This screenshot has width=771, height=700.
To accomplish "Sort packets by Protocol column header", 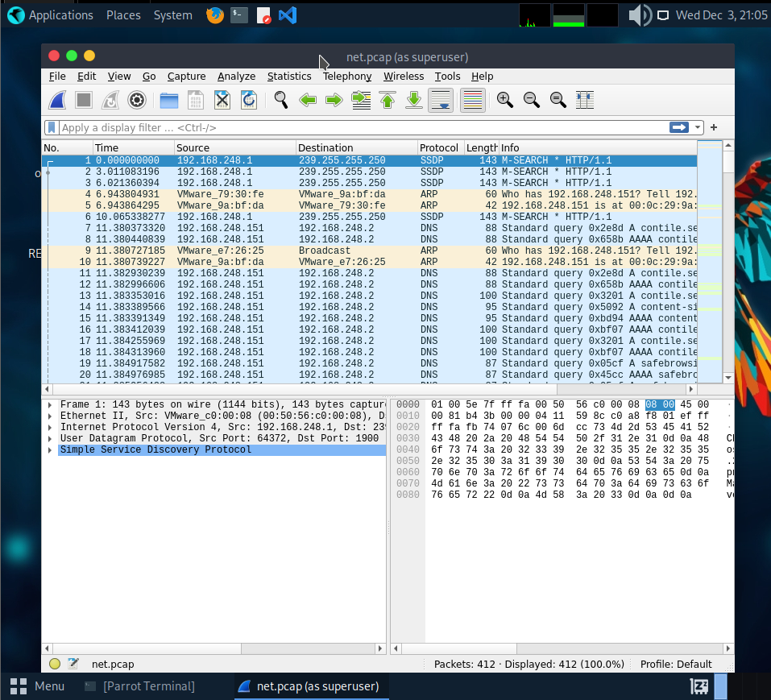I will pyautogui.click(x=439, y=147).
